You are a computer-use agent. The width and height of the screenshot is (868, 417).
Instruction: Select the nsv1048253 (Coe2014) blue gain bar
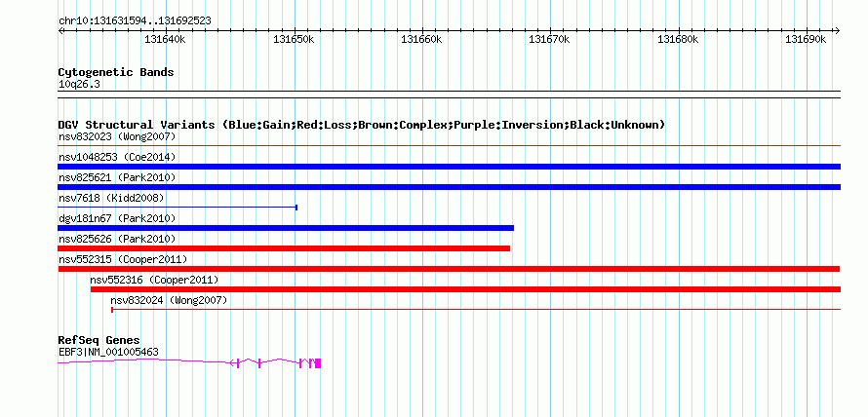[449, 167]
